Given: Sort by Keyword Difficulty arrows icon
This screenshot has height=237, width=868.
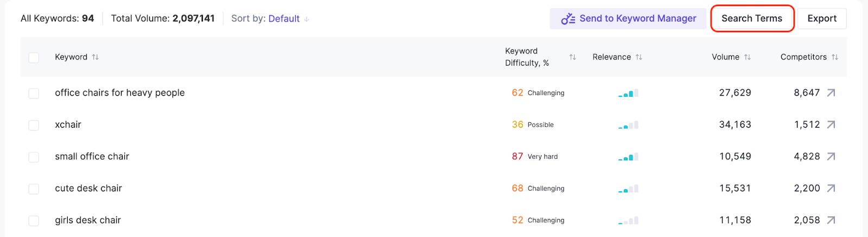Looking at the screenshot, I should (572, 57).
